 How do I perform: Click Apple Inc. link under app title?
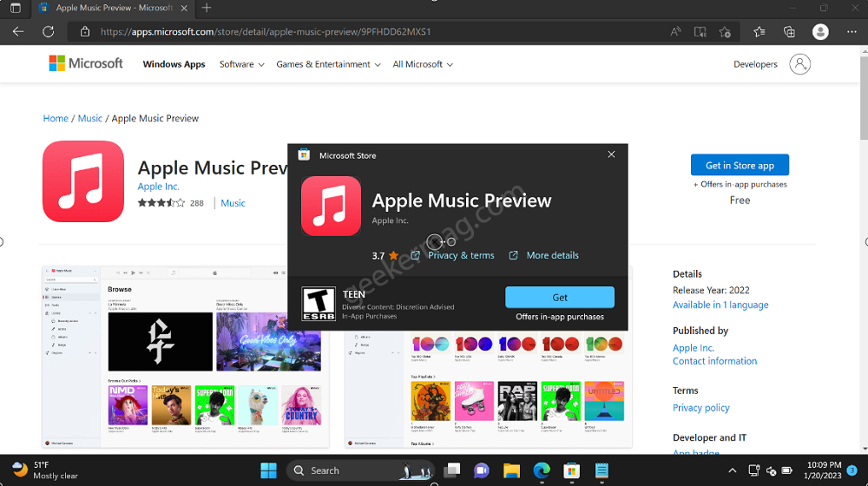pos(158,187)
